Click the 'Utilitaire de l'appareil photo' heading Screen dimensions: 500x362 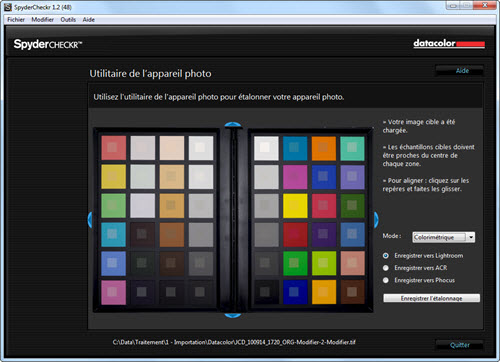pyautogui.click(x=150, y=74)
